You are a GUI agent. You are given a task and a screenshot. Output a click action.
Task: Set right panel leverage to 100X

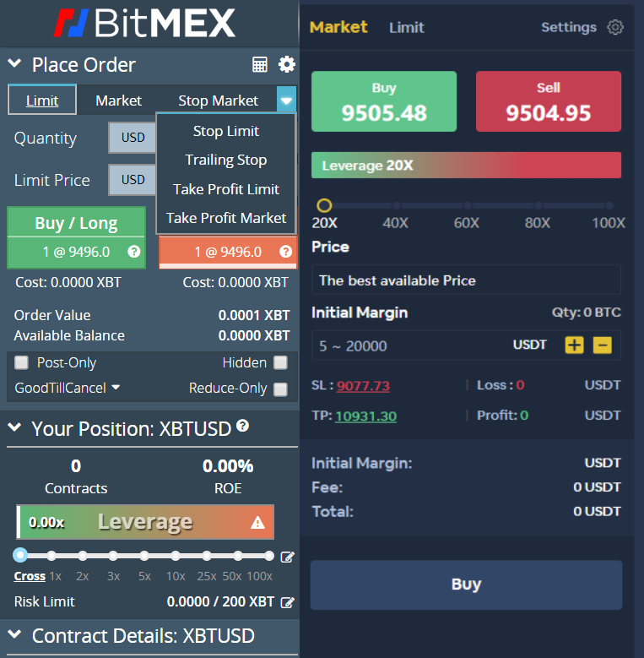609,205
